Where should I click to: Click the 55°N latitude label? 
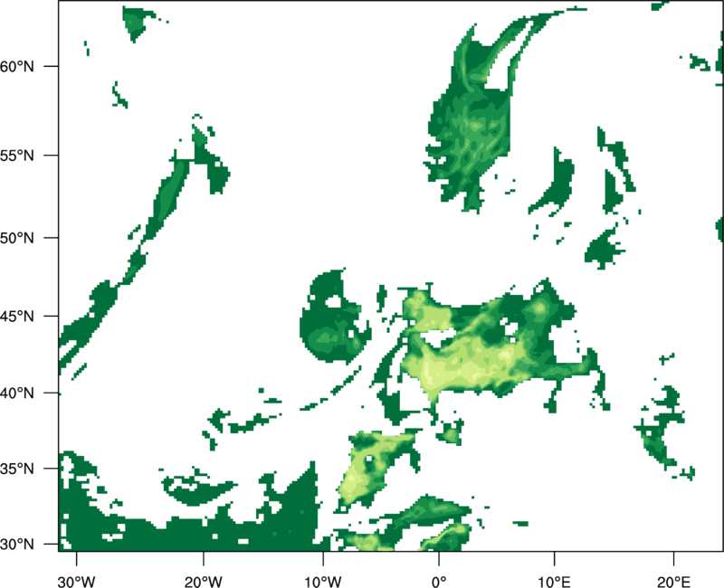(x=17, y=156)
